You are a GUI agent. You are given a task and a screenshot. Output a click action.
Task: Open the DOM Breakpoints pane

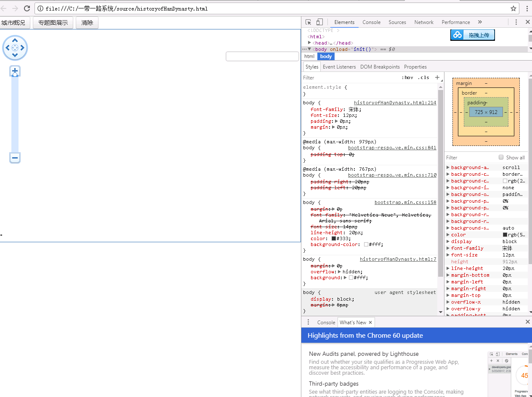(x=380, y=67)
